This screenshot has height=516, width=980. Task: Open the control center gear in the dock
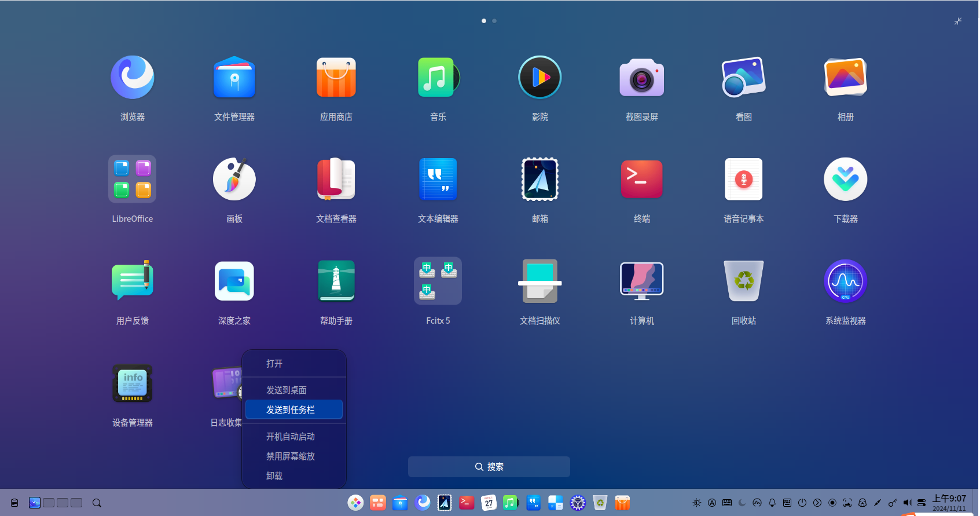point(578,503)
